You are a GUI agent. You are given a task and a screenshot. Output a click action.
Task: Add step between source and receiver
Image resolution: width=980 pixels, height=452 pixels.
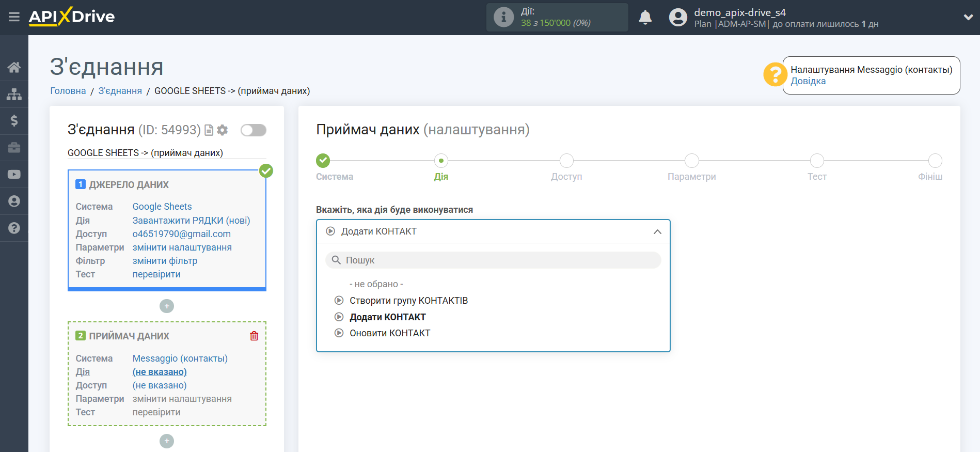click(x=167, y=306)
